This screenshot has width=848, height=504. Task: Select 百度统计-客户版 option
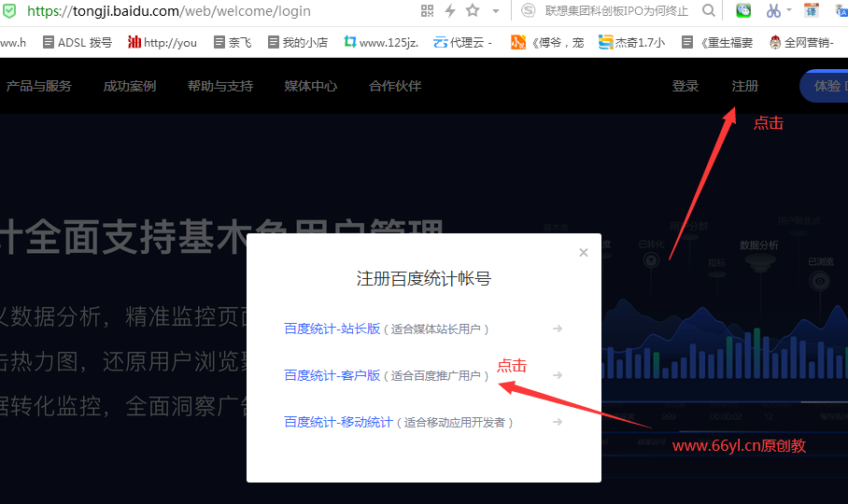(332, 375)
